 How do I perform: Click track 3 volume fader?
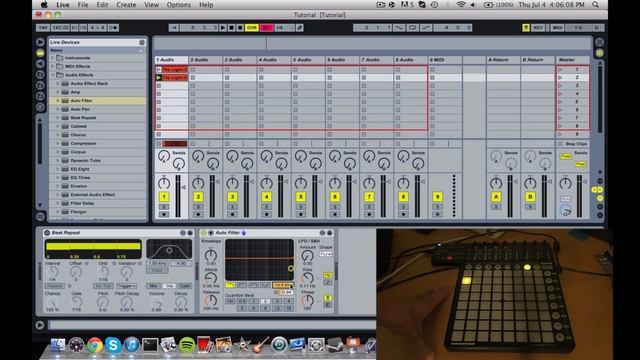click(246, 196)
